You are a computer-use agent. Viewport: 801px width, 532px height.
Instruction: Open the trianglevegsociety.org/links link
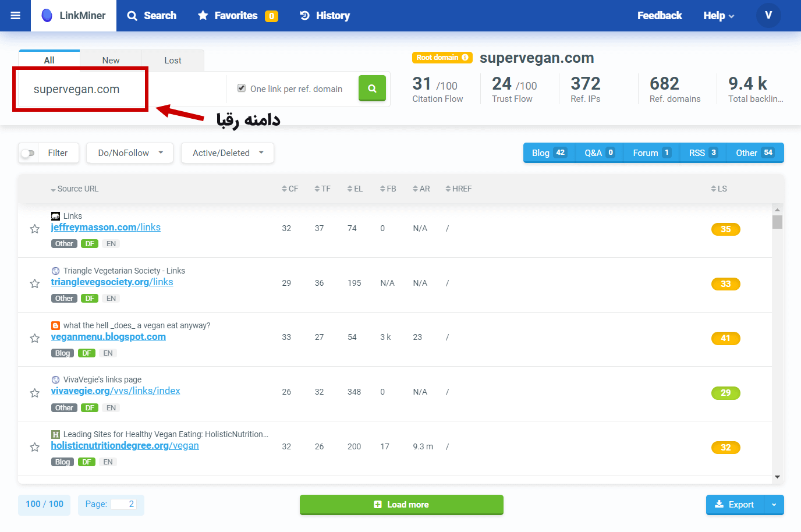point(112,282)
